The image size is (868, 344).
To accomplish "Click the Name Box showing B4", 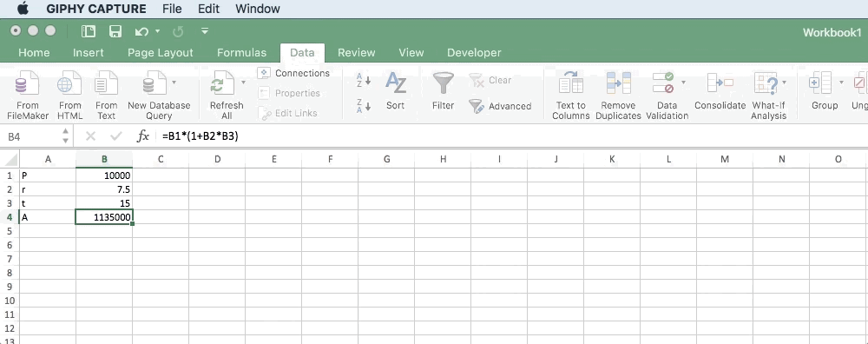I will point(33,136).
